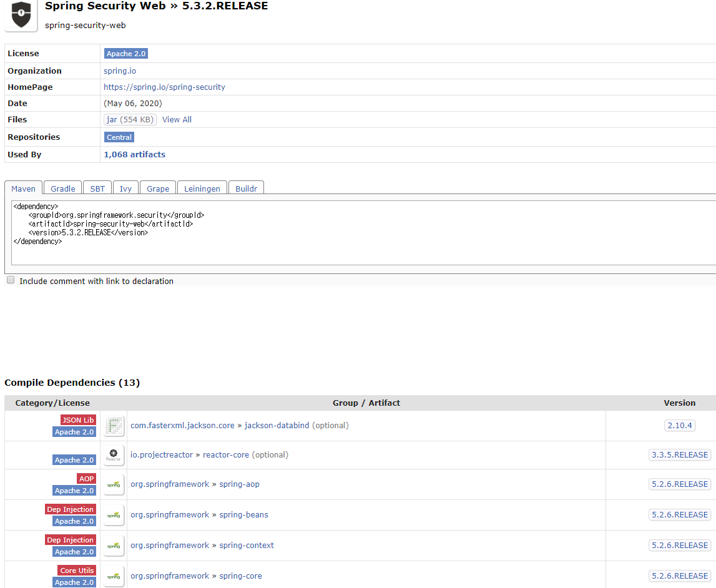Switch to the Maven tab

click(x=23, y=189)
